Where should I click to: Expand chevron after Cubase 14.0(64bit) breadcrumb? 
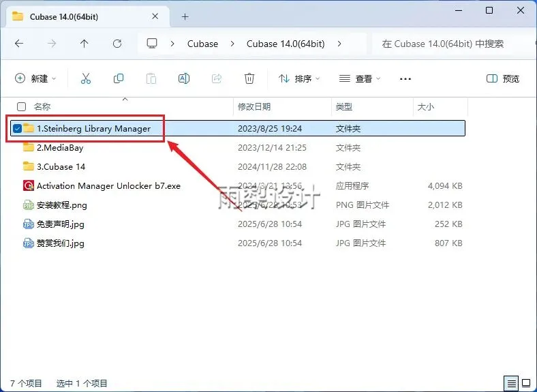tap(339, 44)
